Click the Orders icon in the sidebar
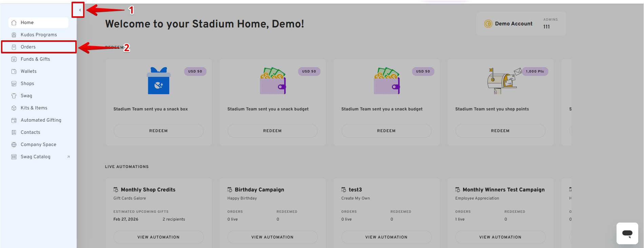 (x=14, y=47)
